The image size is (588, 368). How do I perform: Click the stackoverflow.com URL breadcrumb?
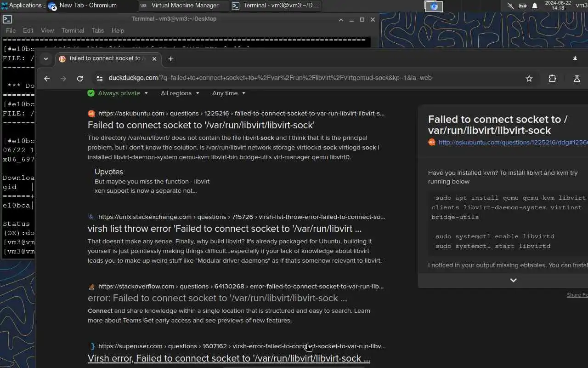(x=241, y=287)
